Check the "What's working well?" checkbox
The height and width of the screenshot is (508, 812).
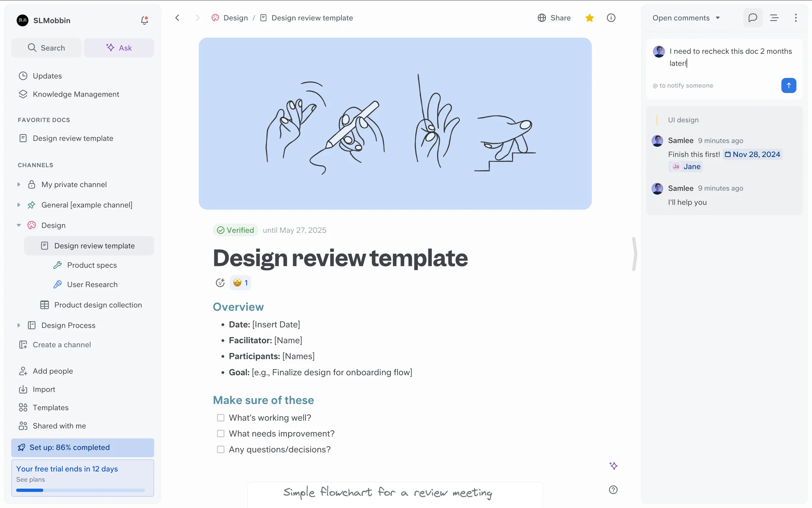click(221, 418)
